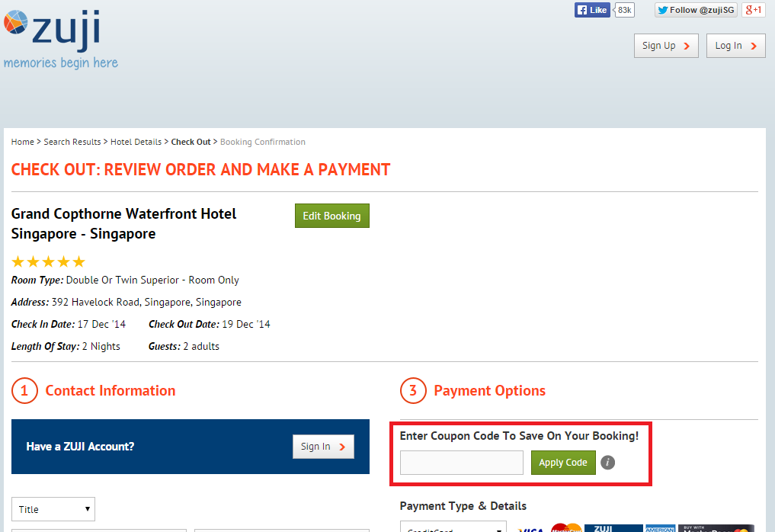Viewport: 775px width, 532px height.
Task: Click the five-star rating
Action: coord(49,261)
